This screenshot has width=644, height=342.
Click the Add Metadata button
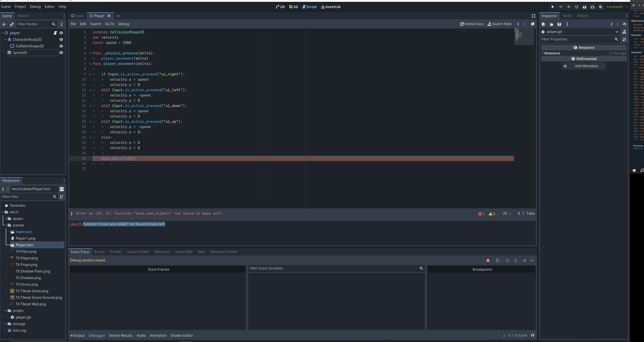pos(583,66)
